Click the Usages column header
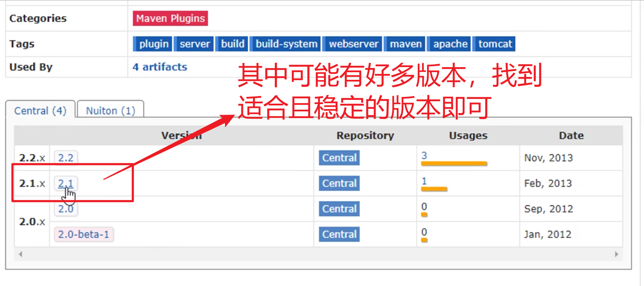644x286 pixels. pyautogui.click(x=468, y=136)
